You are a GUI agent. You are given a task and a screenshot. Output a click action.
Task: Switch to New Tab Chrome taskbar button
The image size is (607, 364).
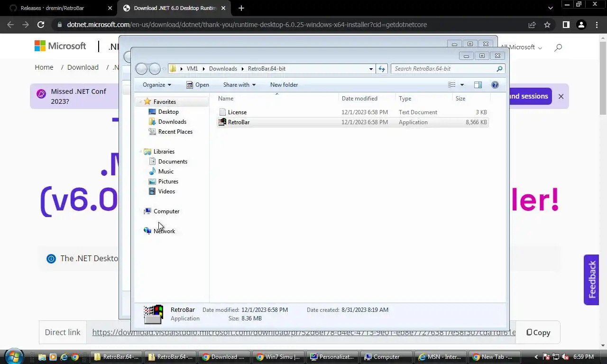[495, 357]
